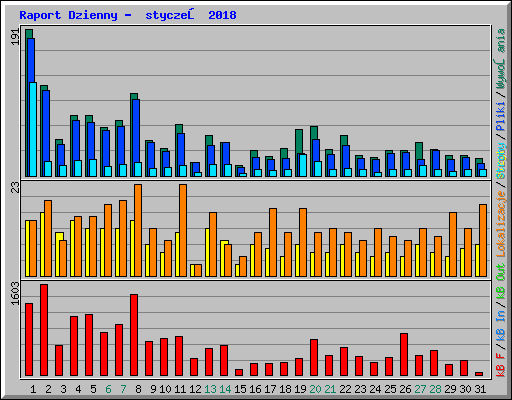Click green weekend day label 28
The image size is (512, 400).
435,389
